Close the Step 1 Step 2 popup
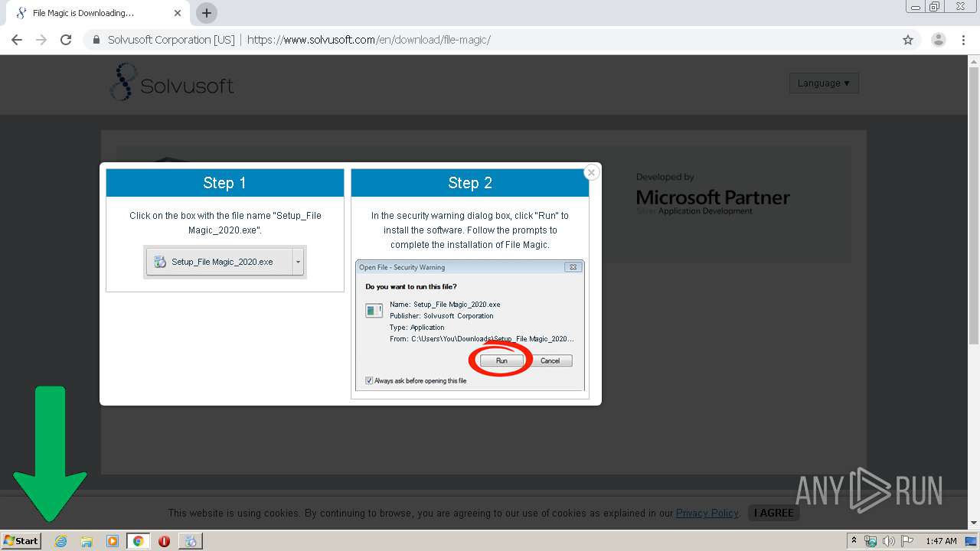This screenshot has height=551, width=980. (591, 173)
